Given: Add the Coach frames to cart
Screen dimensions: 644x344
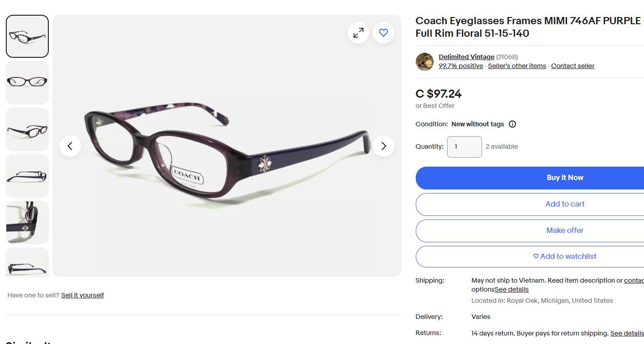Looking at the screenshot, I should pyautogui.click(x=565, y=204).
